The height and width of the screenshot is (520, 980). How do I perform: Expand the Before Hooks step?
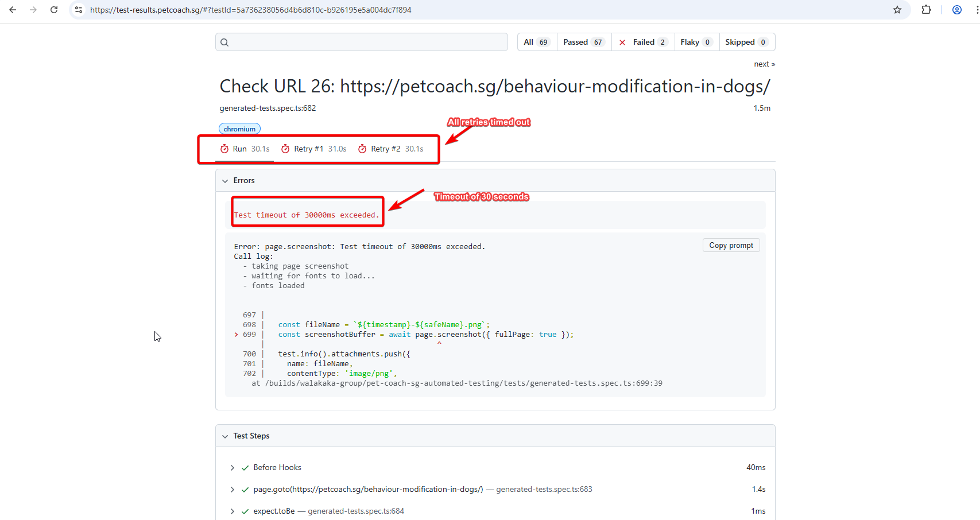(x=232, y=468)
